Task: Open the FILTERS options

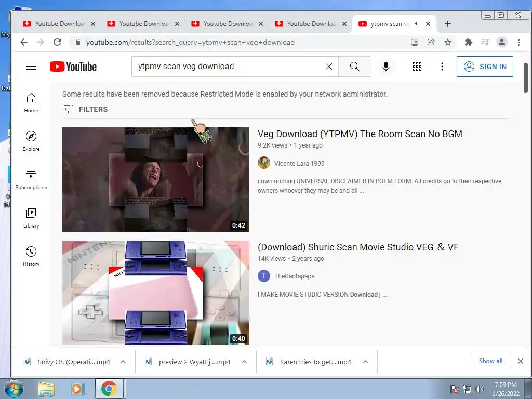Action: [x=86, y=109]
